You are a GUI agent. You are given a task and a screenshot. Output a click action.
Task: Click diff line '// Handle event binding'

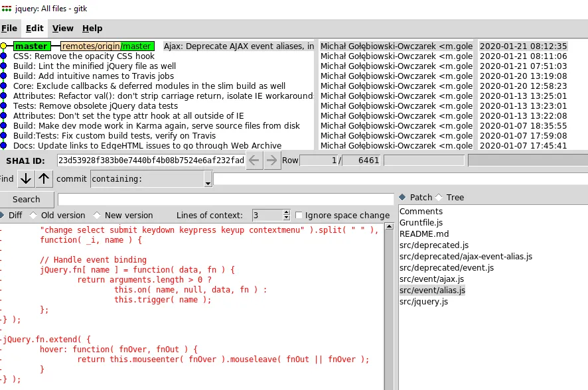93,259
